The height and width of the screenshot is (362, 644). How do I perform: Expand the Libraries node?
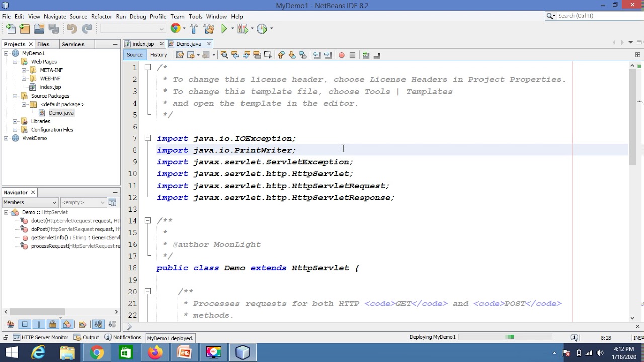(15, 121)
